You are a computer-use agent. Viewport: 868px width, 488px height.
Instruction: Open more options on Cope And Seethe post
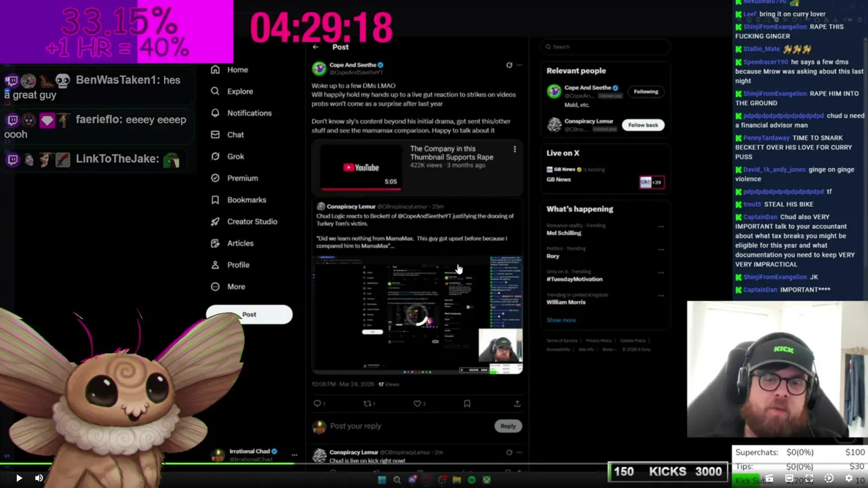[519, 65]
